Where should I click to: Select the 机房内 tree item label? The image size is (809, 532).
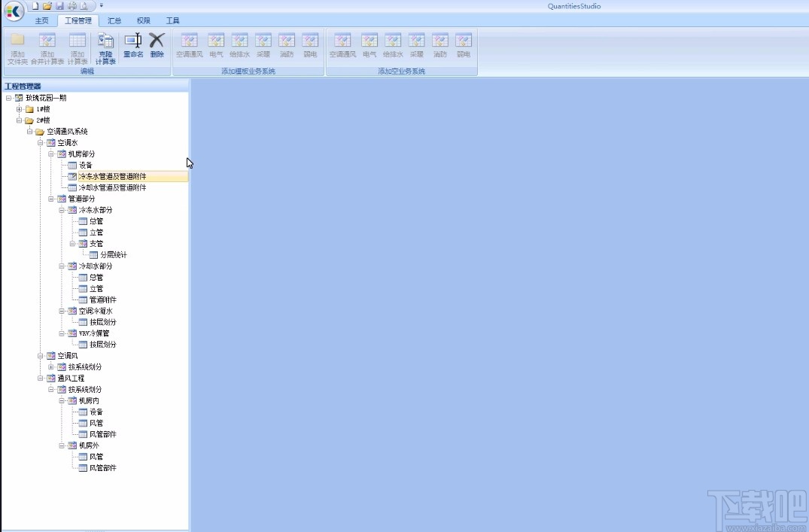(x=89, y=401)
